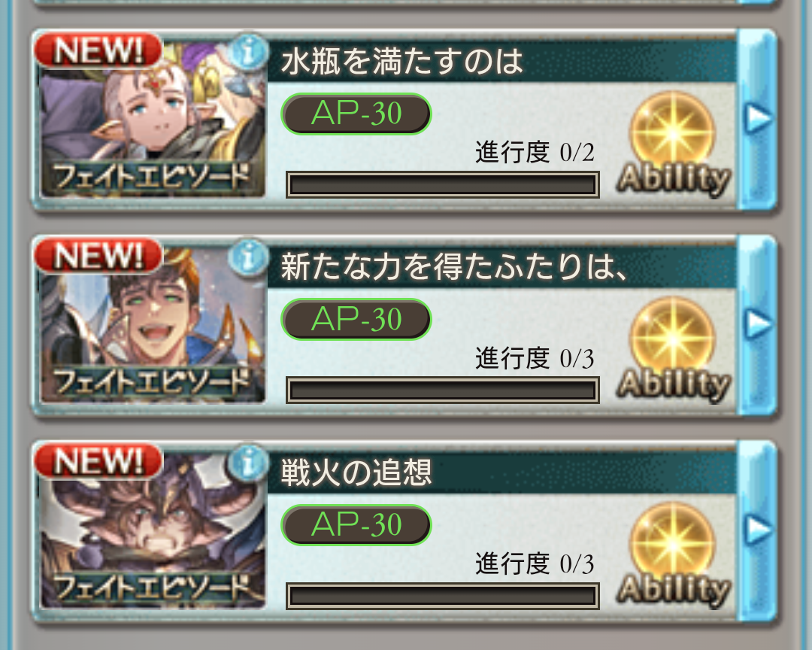Viewport: 812px width, 650px height.
Task: Click Ability reward icon for 新たな力を得たふたりは
Action: pos(673,350)
